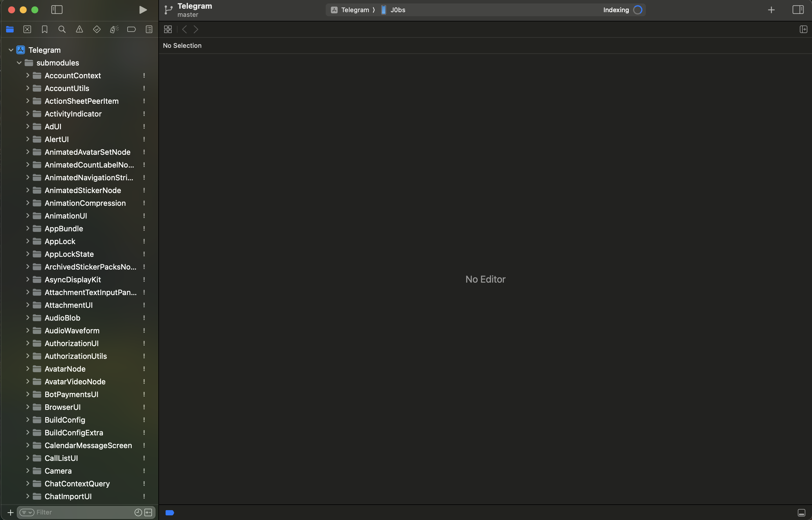Expand the AccountContext folder
Viewport: 812px width, 520px height.
tap(28, 75)
